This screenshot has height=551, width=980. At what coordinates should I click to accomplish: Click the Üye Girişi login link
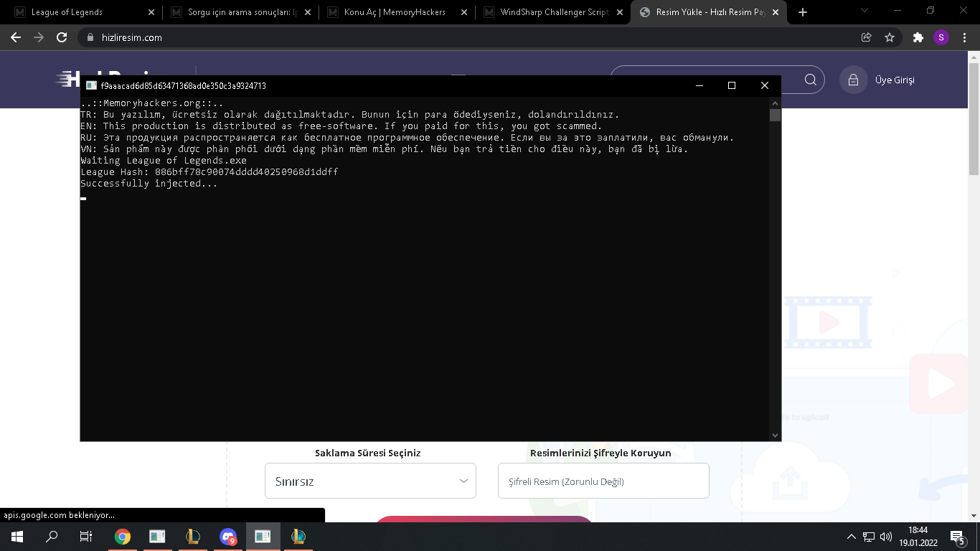(895, 80)
